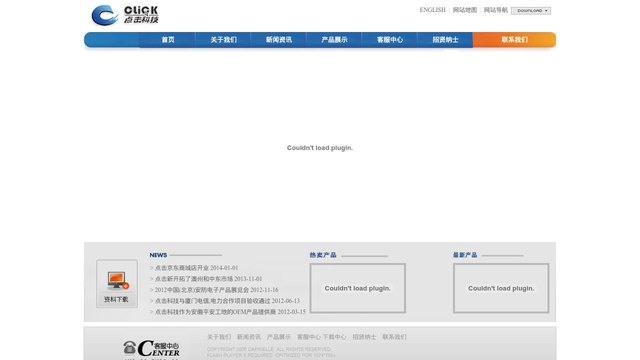Open 新闻资讯 in the navigation bar
The width and height of the screenshot is (640, 360).
(279, 40)
